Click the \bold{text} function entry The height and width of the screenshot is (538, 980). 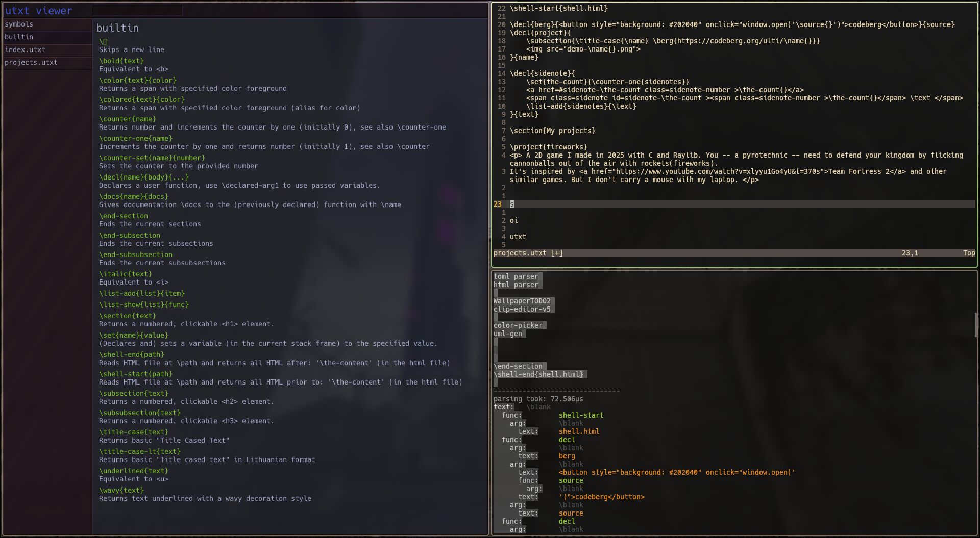(121, 61)
